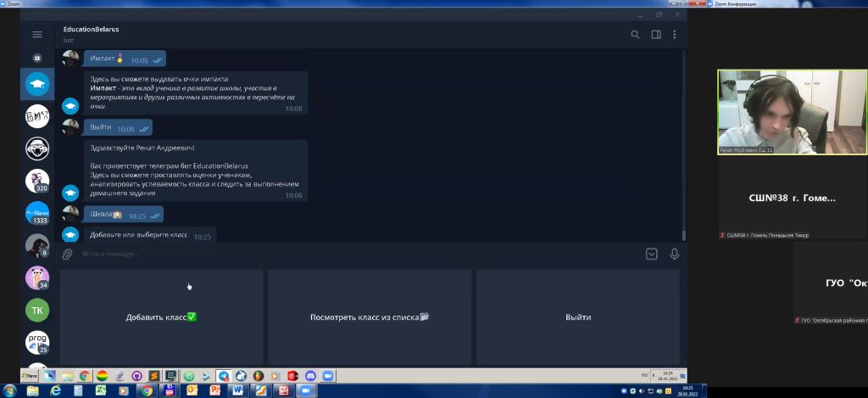Select the EducationBelarus chat in sidebar
The height and width of the screenshot is (398, 868).
tap(37, 83)
